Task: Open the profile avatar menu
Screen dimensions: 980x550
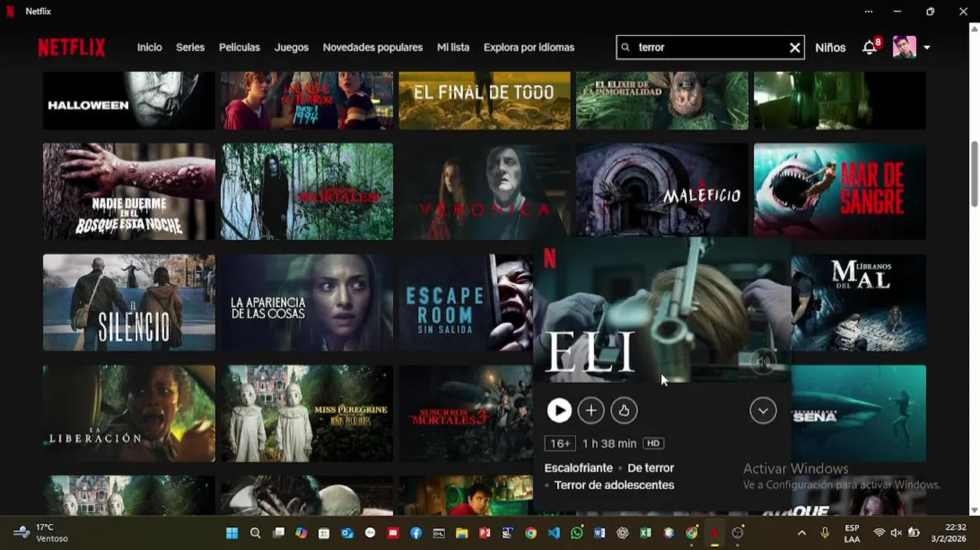Action: click(904, 47)
